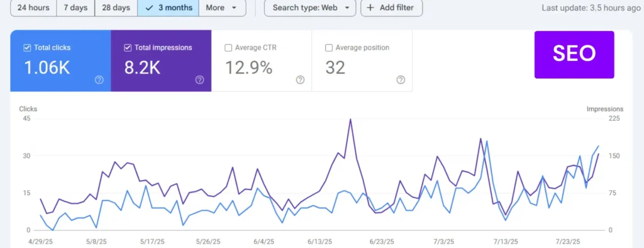
Task: Click the 12.9% average CTR value
Action: click(249, 68)
